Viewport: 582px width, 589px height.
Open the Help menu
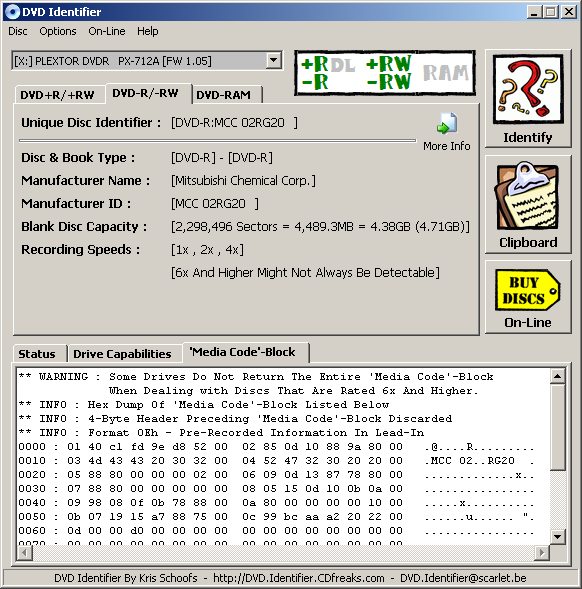click(x=147, y=31)
